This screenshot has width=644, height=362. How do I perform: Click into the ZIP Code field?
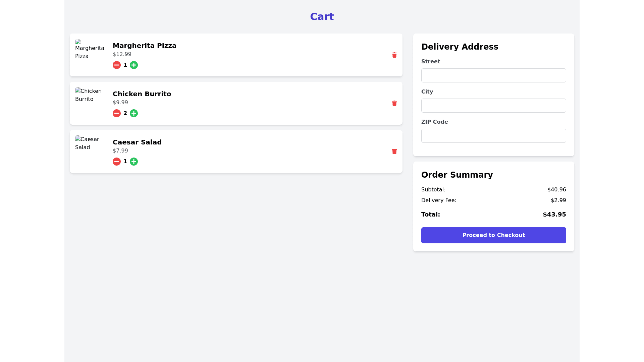(493, 135)
